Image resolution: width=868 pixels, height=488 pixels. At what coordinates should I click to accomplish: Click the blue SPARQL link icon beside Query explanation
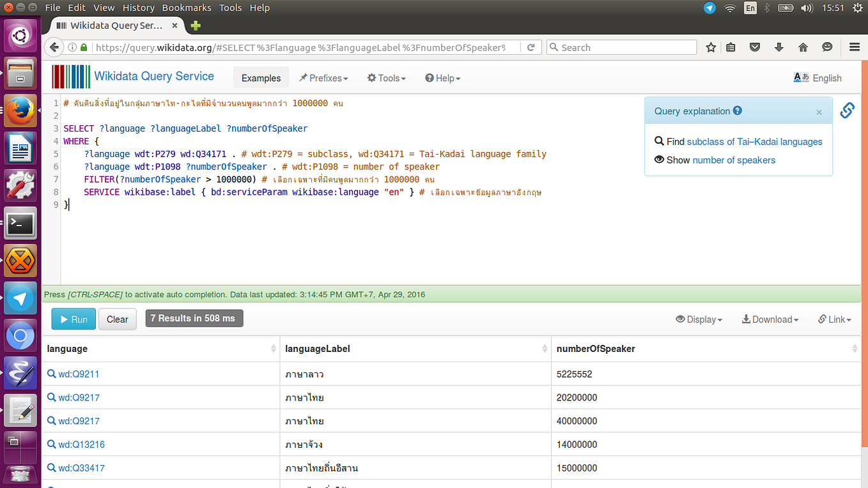[x=847, y=110]
